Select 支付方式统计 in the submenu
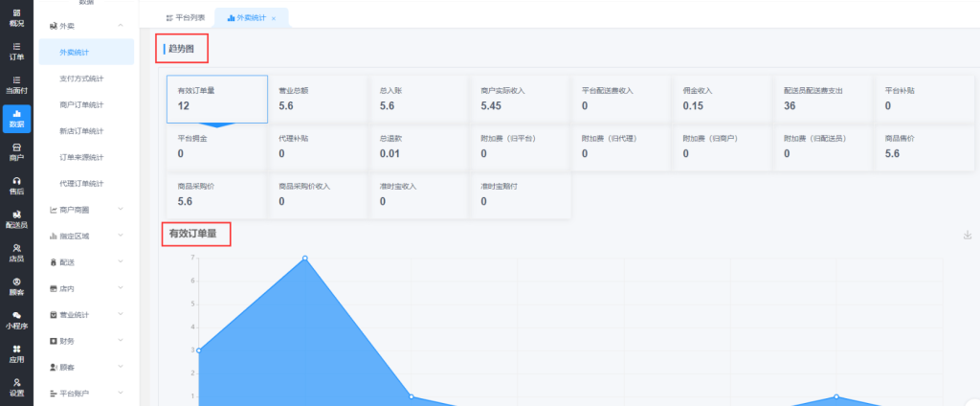The height and width of the screenshot is (406, 980). [81, 78]
